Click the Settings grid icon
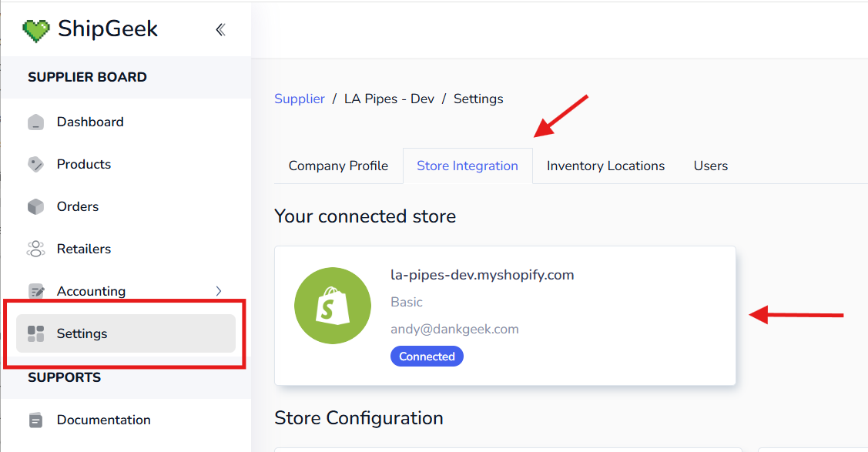The width and height of the screenshot is (868, 452). click(x=36, y=333)
